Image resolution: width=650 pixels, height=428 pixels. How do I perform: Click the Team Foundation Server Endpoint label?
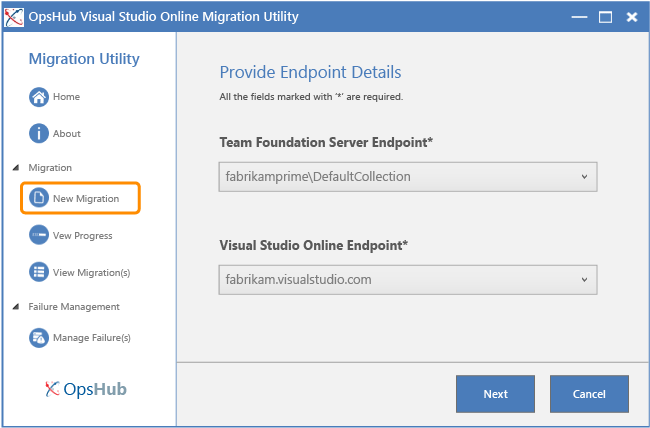(326, 142)
